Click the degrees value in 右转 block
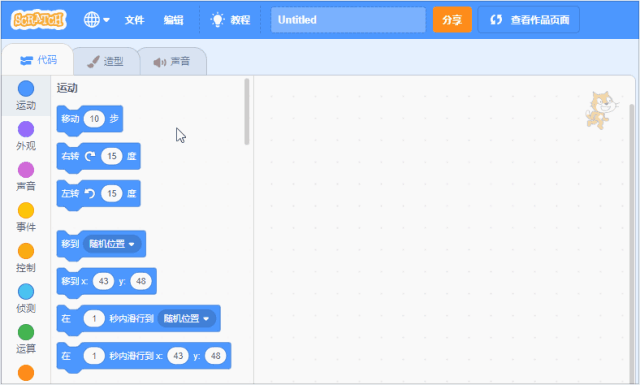640x385 pixels. point(112,156)
